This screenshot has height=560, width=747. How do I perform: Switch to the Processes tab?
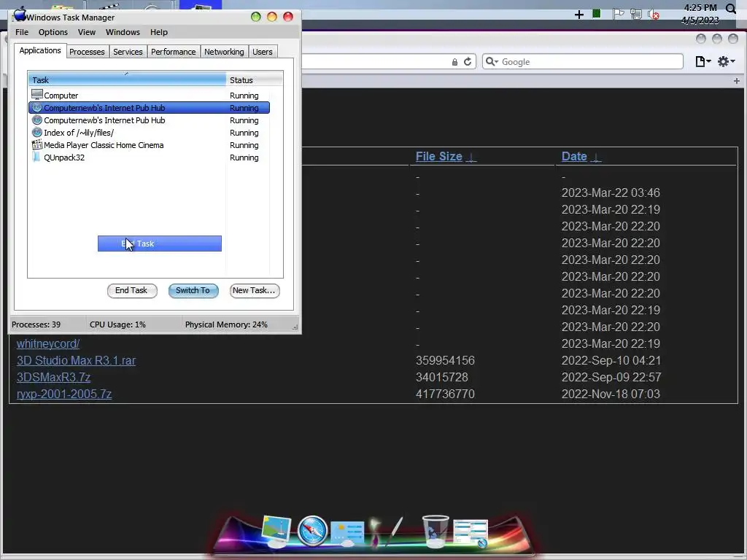pyautogui.click(x=87, y=52)
